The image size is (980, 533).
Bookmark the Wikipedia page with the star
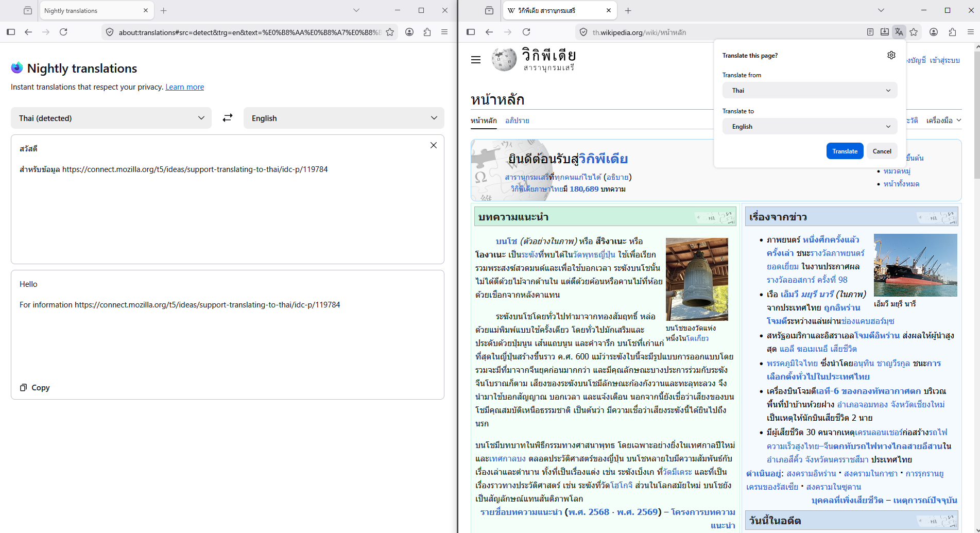click(x=914, y=32)
